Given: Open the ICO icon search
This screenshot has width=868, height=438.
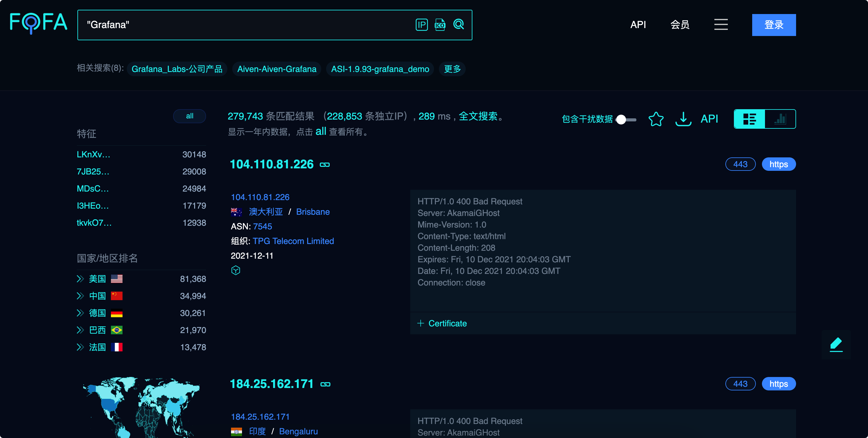Looking at the screenshot, I should tap(440, 25).
